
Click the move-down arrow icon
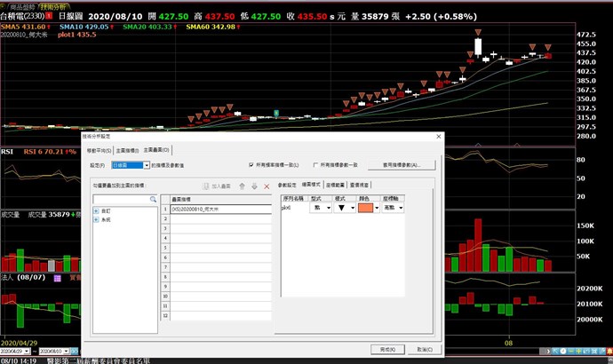(x=254, y=186)
